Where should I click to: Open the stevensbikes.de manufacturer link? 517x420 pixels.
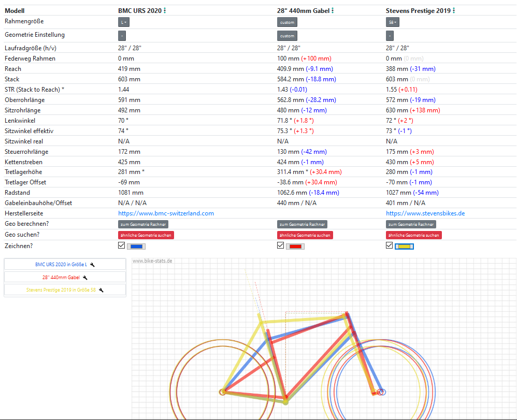click(x=425, y=213)
